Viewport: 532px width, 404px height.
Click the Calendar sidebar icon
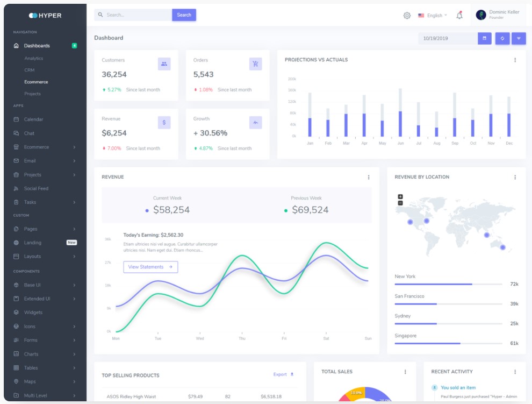16,119
